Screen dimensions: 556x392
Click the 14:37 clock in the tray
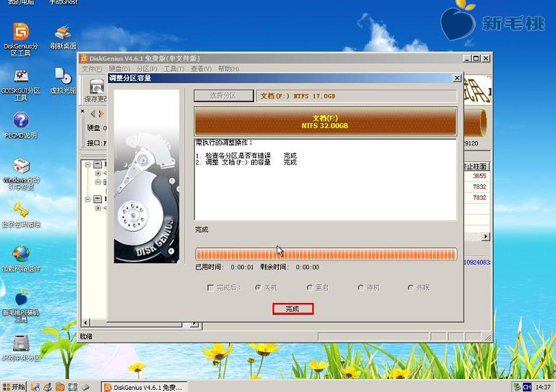pyautogui.click(x=543, y=387)
